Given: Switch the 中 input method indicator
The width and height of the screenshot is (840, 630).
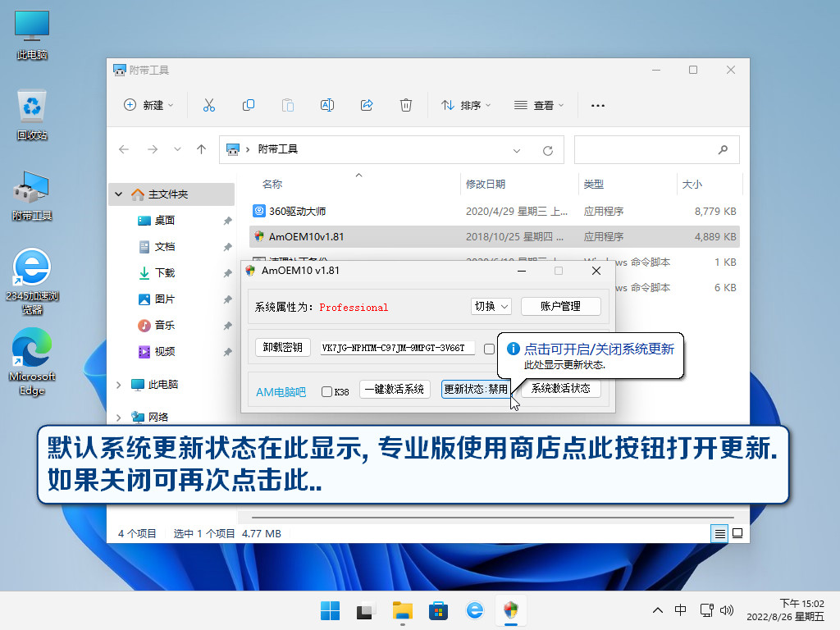Looking at the screenshot, I should (x=680, y=610).
